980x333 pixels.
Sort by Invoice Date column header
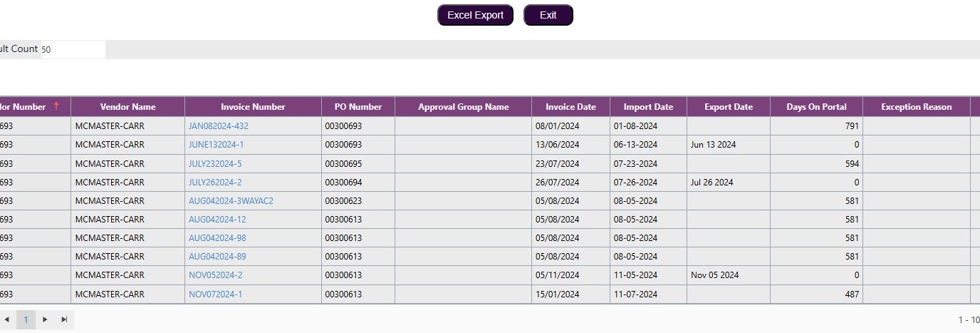[570, 107]
